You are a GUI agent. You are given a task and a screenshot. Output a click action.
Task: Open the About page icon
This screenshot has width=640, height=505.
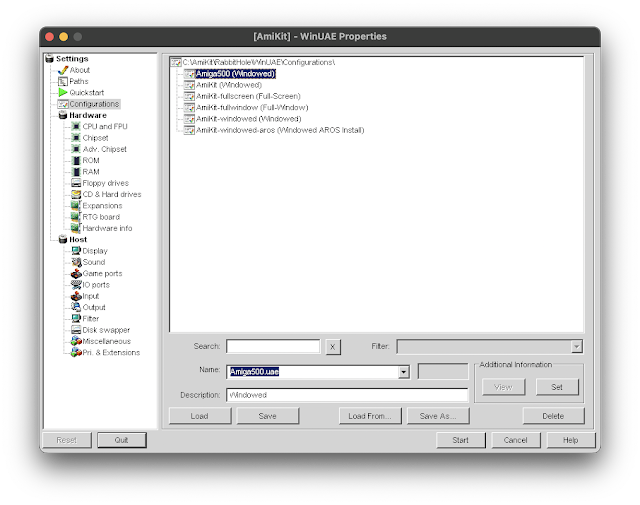pyautogui.click(x=62, y=70)
